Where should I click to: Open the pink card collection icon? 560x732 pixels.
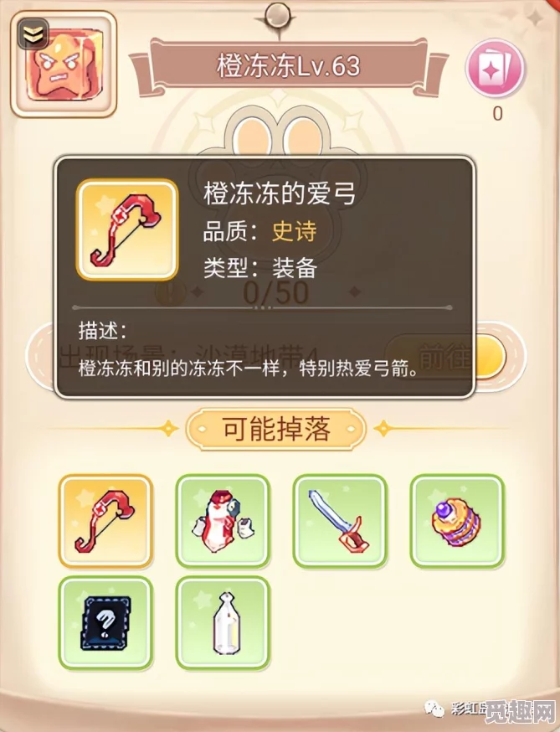point(496,68)
